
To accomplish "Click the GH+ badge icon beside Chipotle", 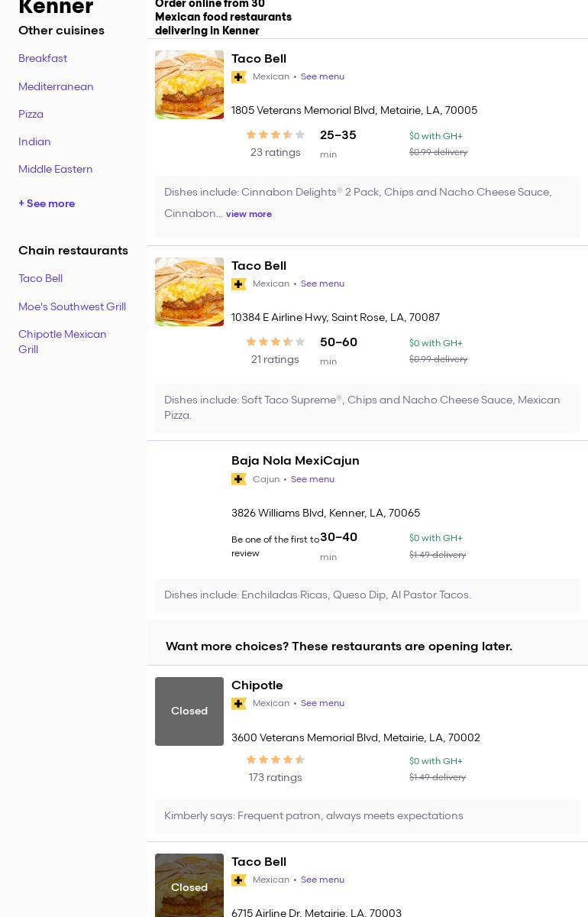I will coord(239,703).
